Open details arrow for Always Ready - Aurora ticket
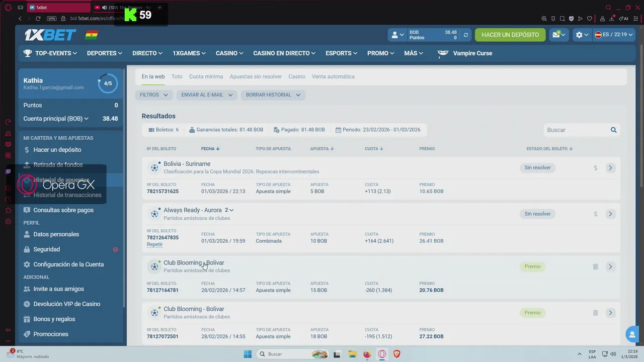Viewport: 644px width, 362px height. pos(610,214)
